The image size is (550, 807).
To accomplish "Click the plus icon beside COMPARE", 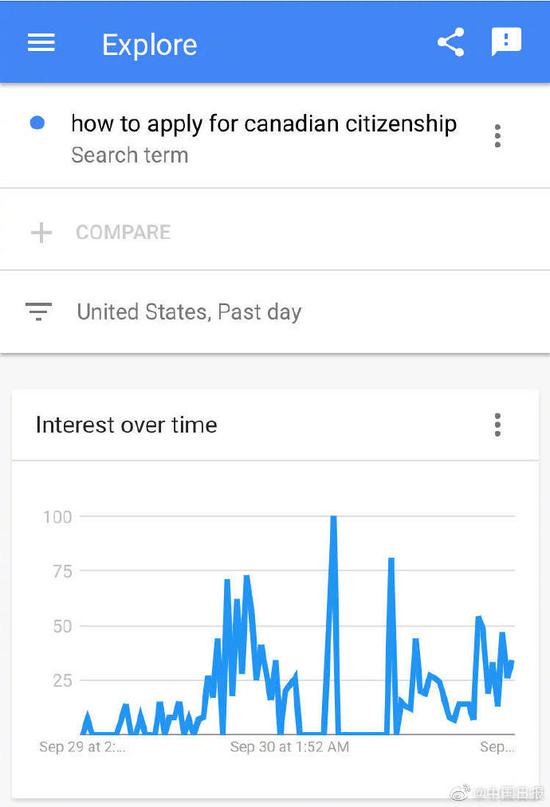I will point(41,233).
